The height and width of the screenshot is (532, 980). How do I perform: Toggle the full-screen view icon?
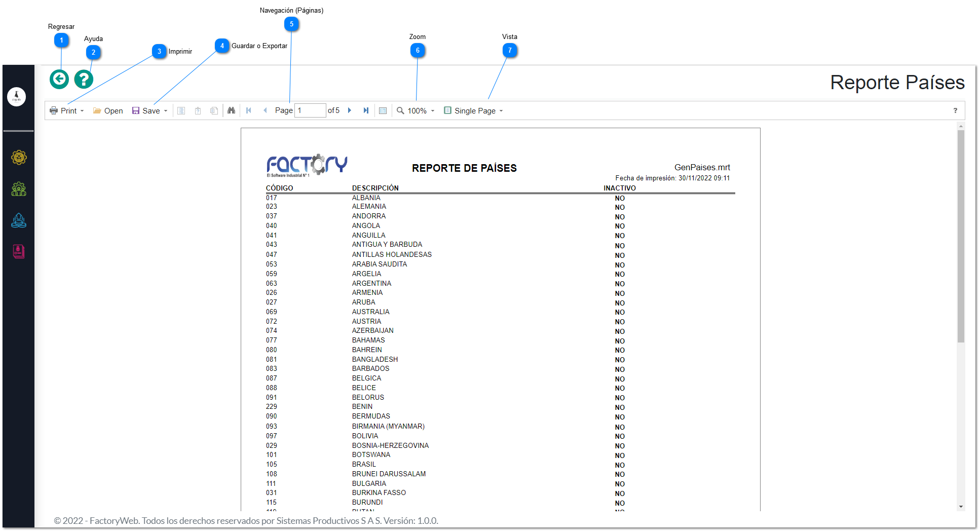point(383,110)
